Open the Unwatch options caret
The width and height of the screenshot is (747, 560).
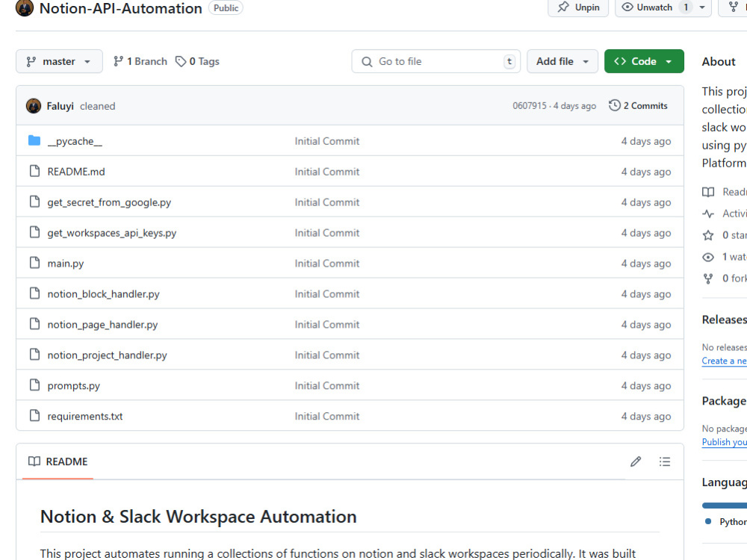pyautogui.click(x=701, y=7)
